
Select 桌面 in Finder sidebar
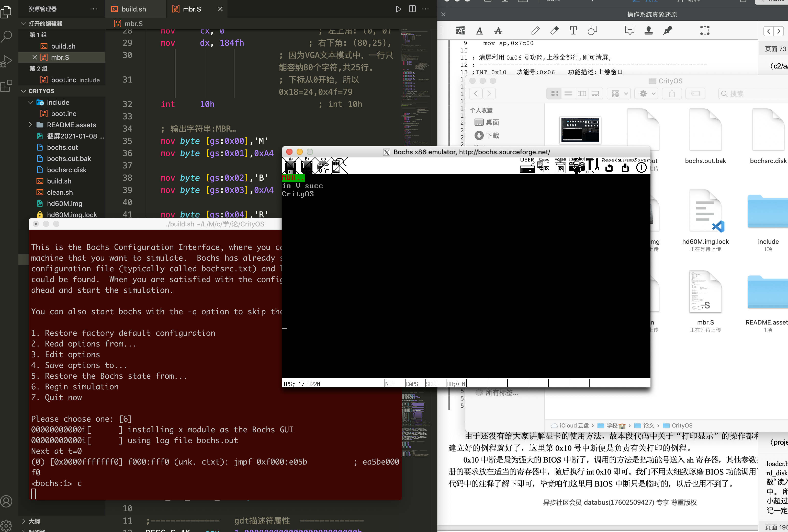pos(487,122)
